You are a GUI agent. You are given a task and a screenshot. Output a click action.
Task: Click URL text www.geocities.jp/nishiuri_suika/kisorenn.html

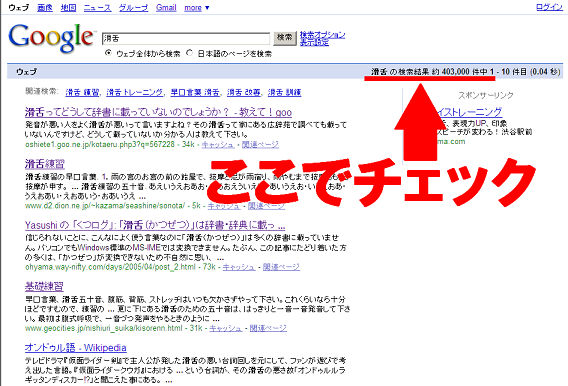pyautogui.click(x=104, y=328)
